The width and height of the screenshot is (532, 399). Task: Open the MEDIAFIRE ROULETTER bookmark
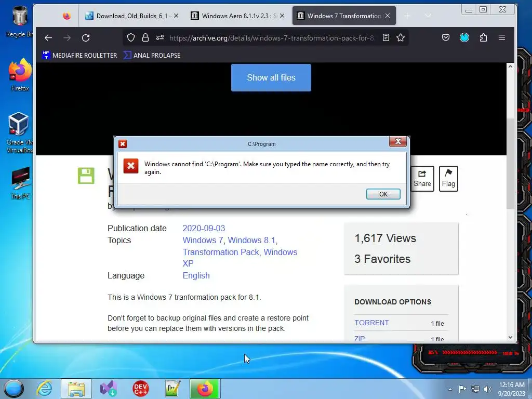click(79, 55)
